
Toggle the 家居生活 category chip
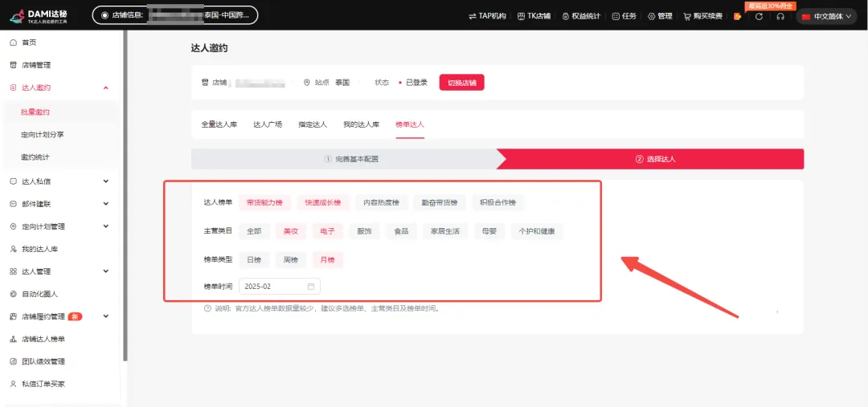pos(445,231)
